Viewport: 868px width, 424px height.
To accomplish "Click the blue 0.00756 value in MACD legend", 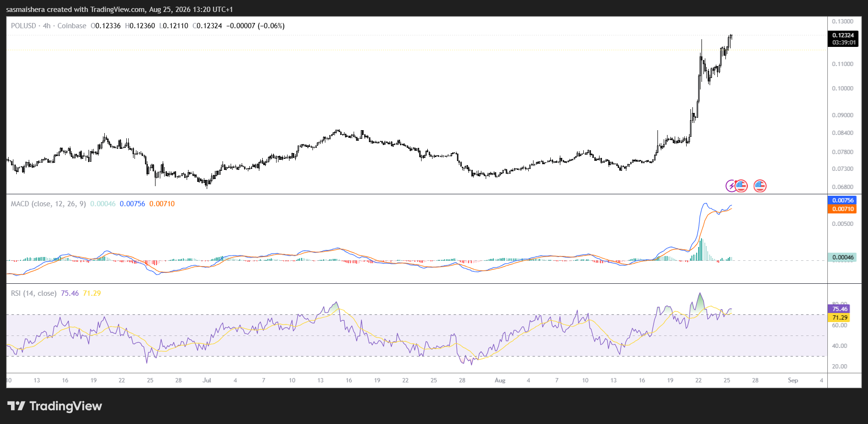I will (133, 204).
